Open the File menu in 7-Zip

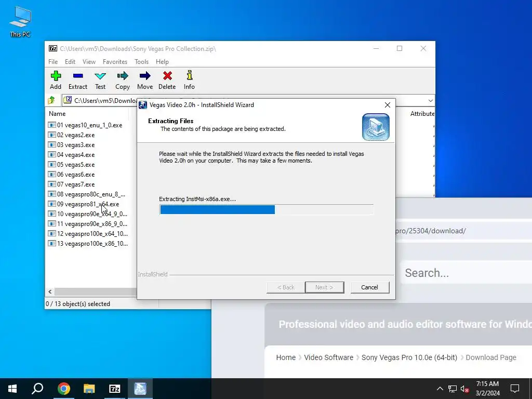point(53,62)
